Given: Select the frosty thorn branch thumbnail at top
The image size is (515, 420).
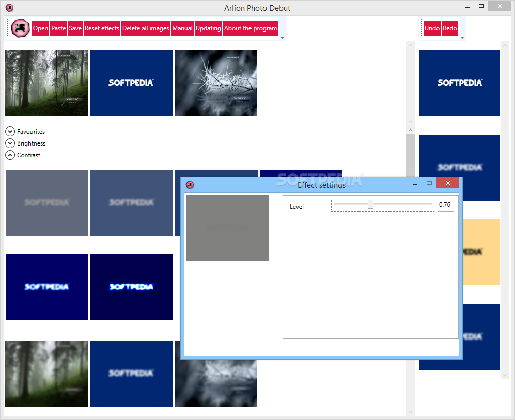Looking at the screenshot, I should pyautogui.click(x=216, y=83).
